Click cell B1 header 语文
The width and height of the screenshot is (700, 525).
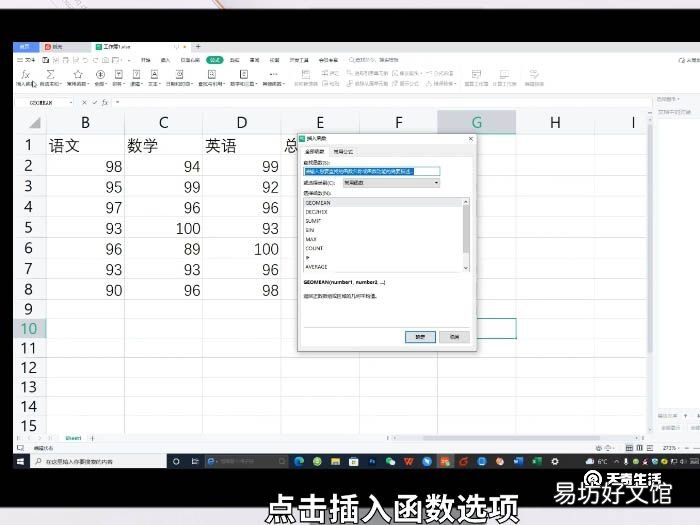pos(85,146)
